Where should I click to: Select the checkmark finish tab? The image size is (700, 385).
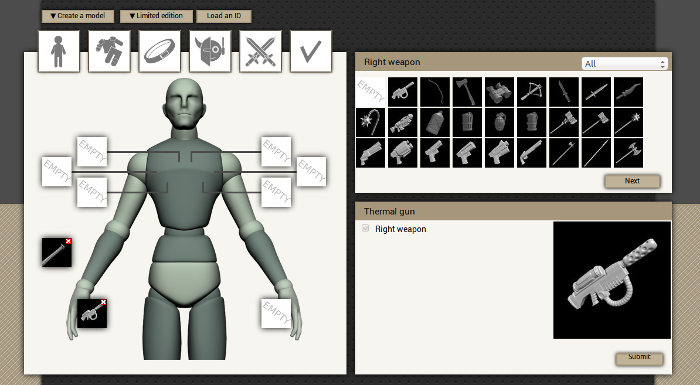(x=311, y=51)
